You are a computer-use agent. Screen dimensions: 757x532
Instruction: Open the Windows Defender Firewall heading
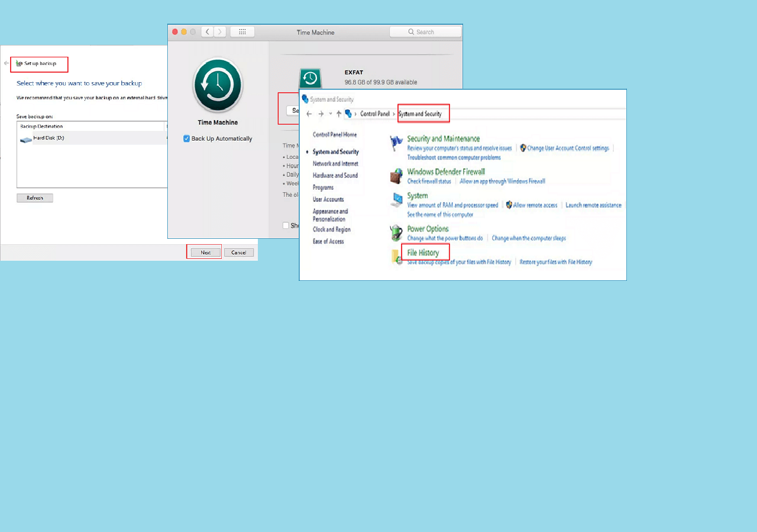pos(446,172)
